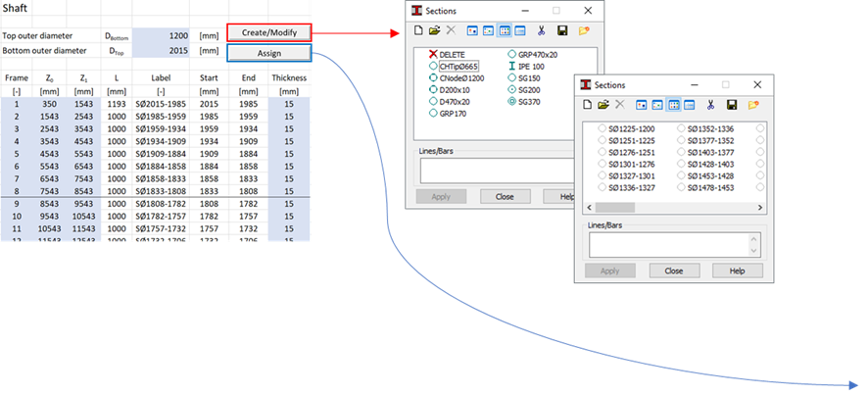Select section SG370

click(x=523, y=102)
